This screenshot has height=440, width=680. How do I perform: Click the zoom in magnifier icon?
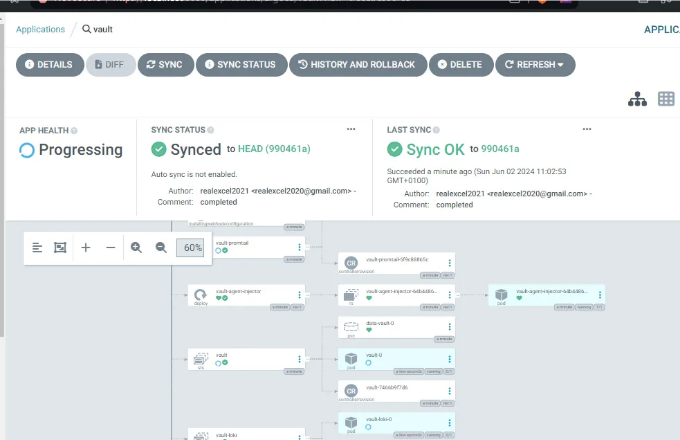tap(136, 248)
